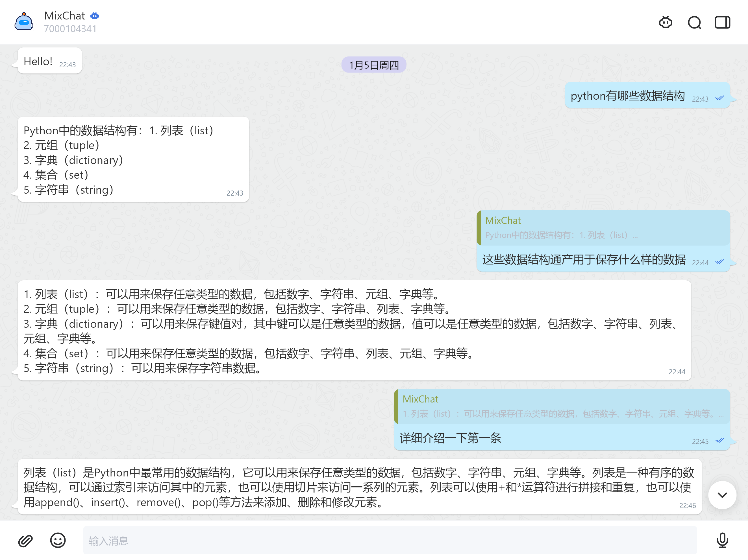This screenshot has width=748, height=560.
Task: Open the MixChat chat title
Action: pyautogui.click(x=65, y=16)
